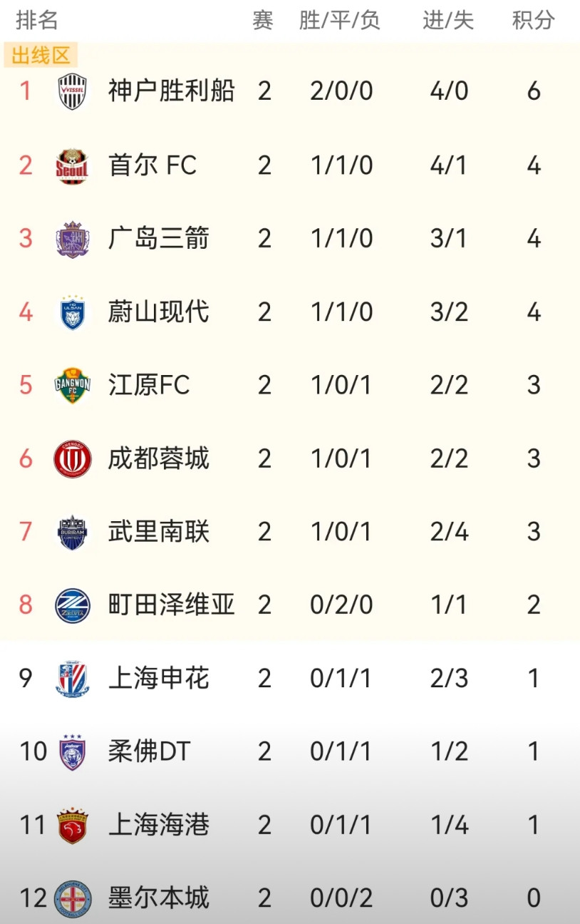Click the 排名 column header
580x924 pixels.
37,20
